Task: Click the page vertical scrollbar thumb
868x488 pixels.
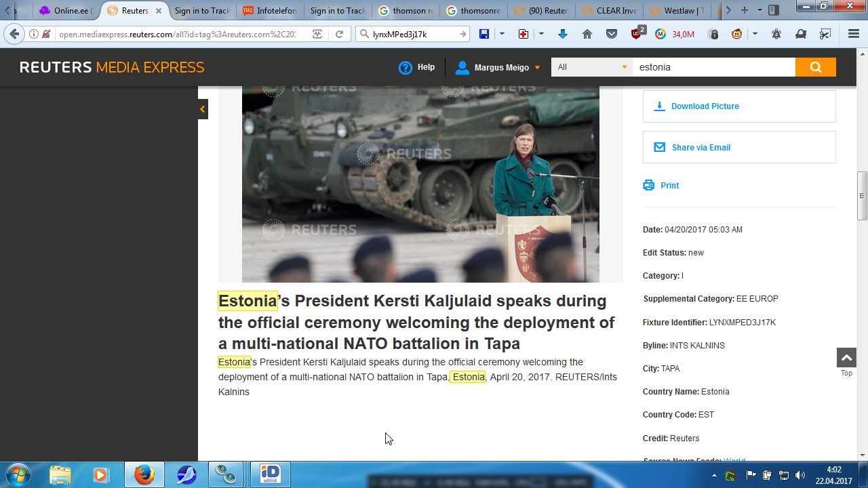Action: coord(863,196)
